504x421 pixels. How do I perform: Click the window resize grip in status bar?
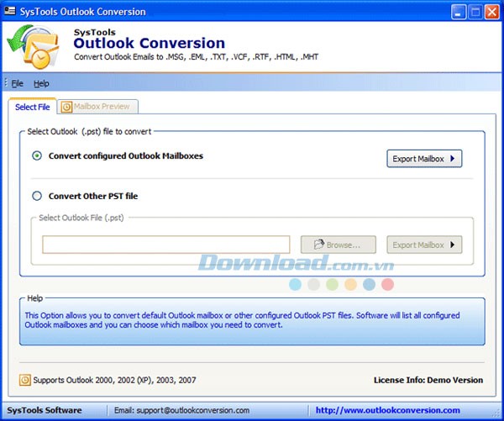click(497, 413)
